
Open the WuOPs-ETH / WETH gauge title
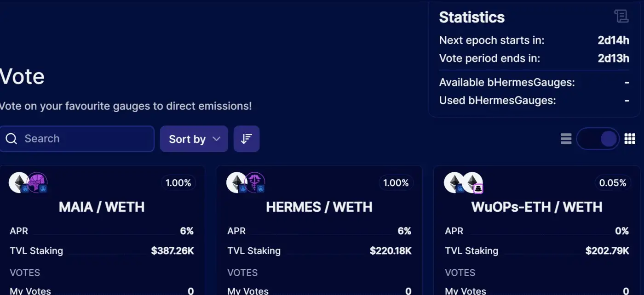click(x=537, y=207)
